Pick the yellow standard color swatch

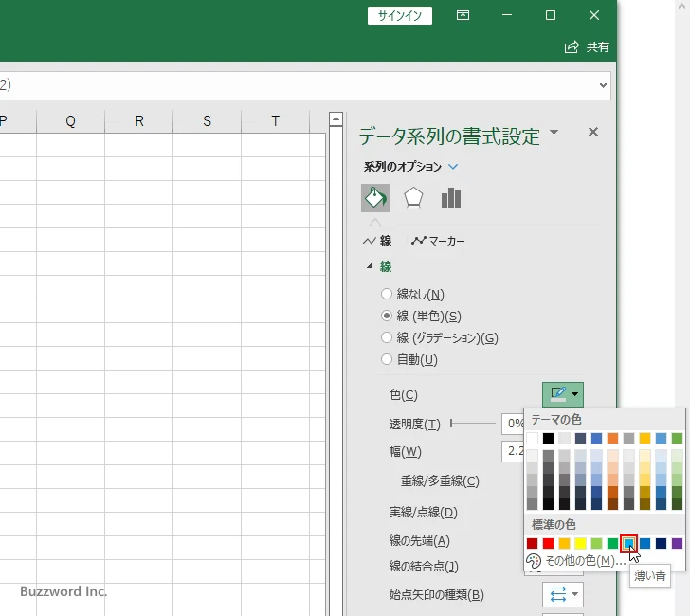click(x=580, y=543)
